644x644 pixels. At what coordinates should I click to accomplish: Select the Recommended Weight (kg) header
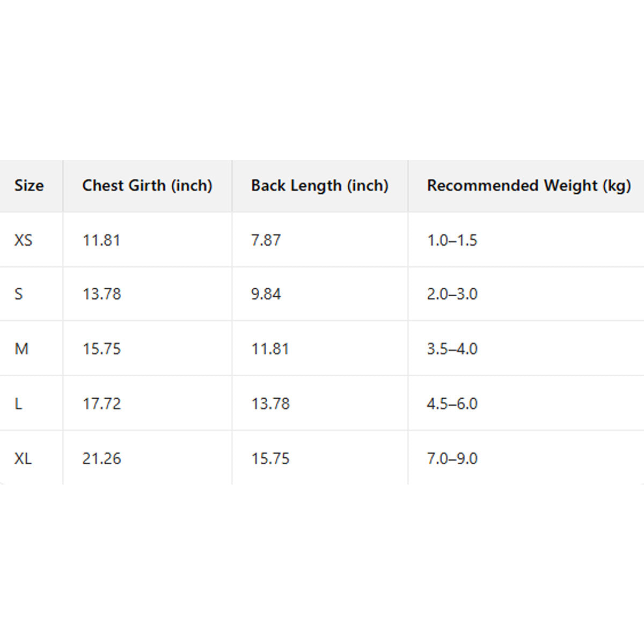coord(529,186)
